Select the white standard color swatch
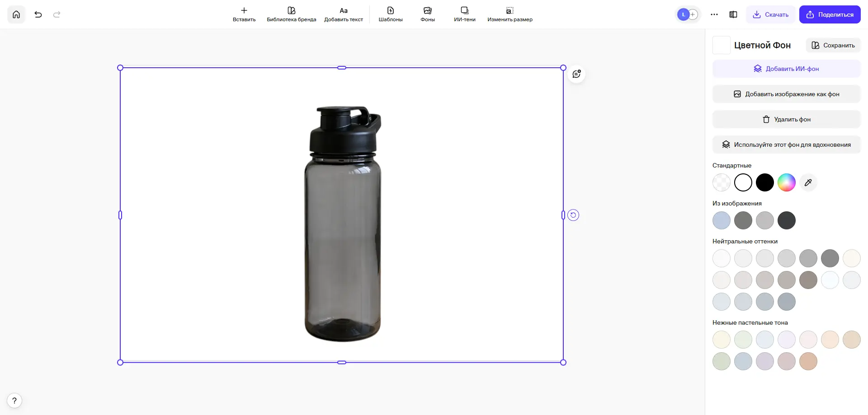The image size is (868, 415). (743, 182)
